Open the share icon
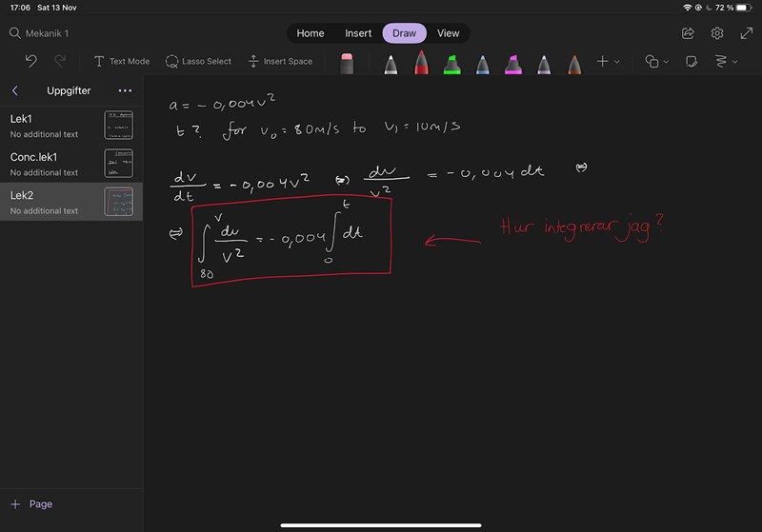The image size is (762, 532). 688,33
